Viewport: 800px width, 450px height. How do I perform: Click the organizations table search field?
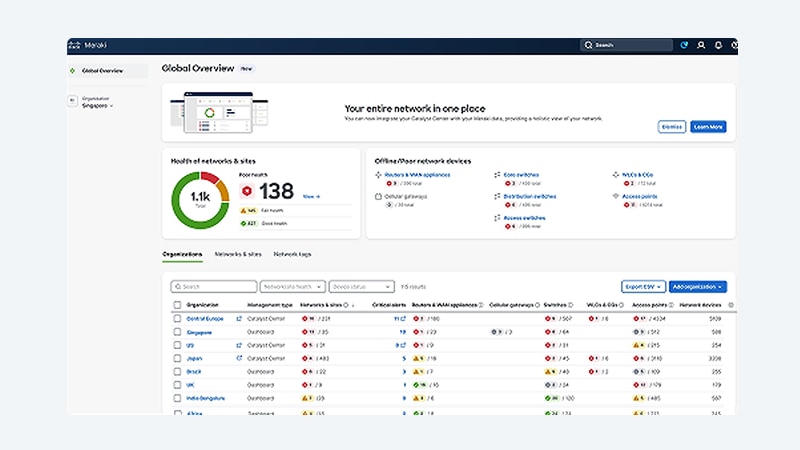(x=214, y=287)
